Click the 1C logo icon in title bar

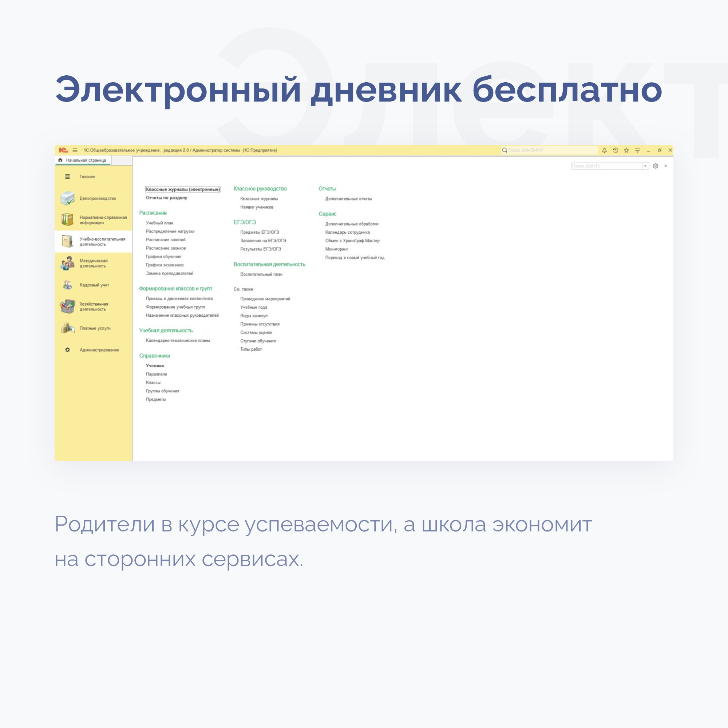(63, 150)
